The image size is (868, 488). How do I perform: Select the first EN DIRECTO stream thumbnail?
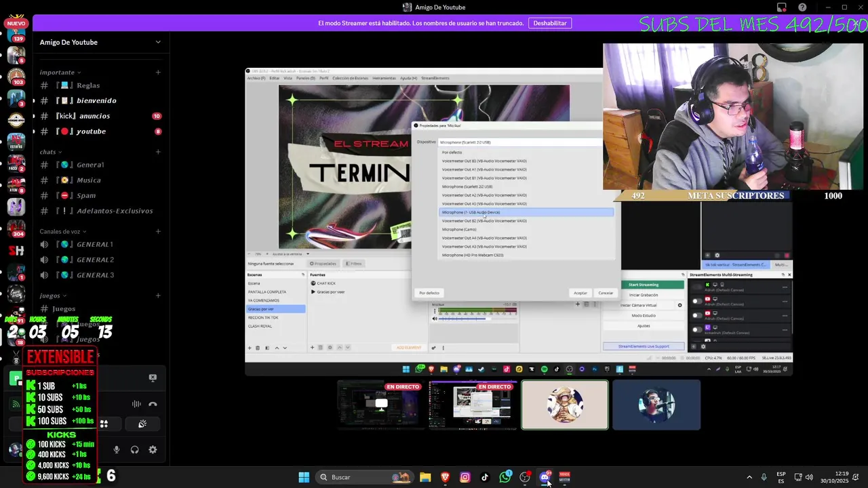(380, 405)
